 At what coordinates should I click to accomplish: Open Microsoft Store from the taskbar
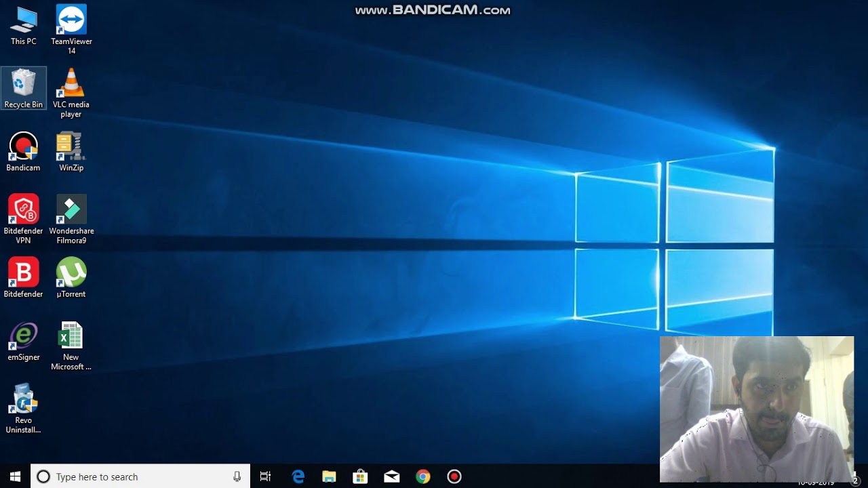[360, 476]
